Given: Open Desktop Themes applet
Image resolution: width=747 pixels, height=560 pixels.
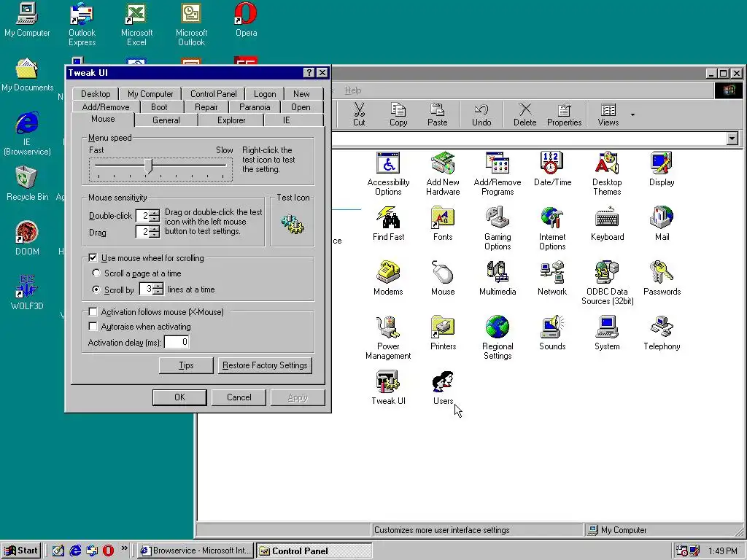Looking at the screenshot, I should (607, 174).
